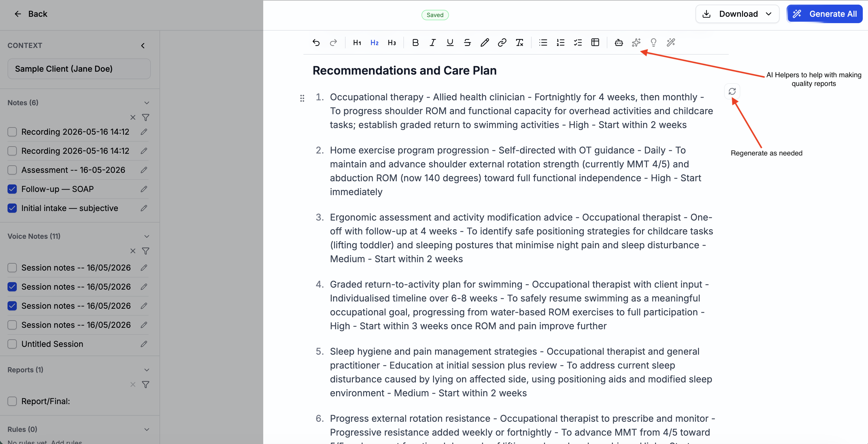868x444 pixels.
Task: Click the Home exercise program progression item
Action: pyautogui.click(x=515, y=171)
